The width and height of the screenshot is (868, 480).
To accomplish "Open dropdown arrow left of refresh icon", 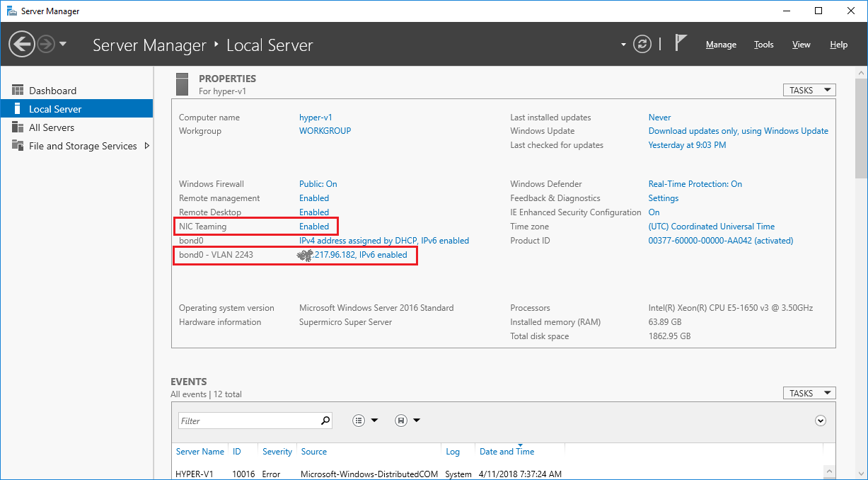I will [x=623, y=45].
